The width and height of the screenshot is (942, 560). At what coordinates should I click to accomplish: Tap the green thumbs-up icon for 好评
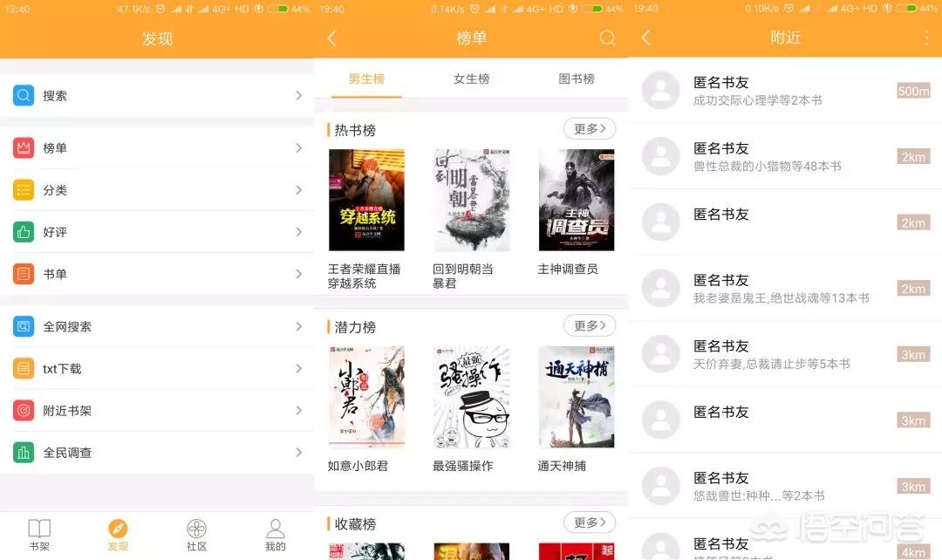click(x=24, y=232)
